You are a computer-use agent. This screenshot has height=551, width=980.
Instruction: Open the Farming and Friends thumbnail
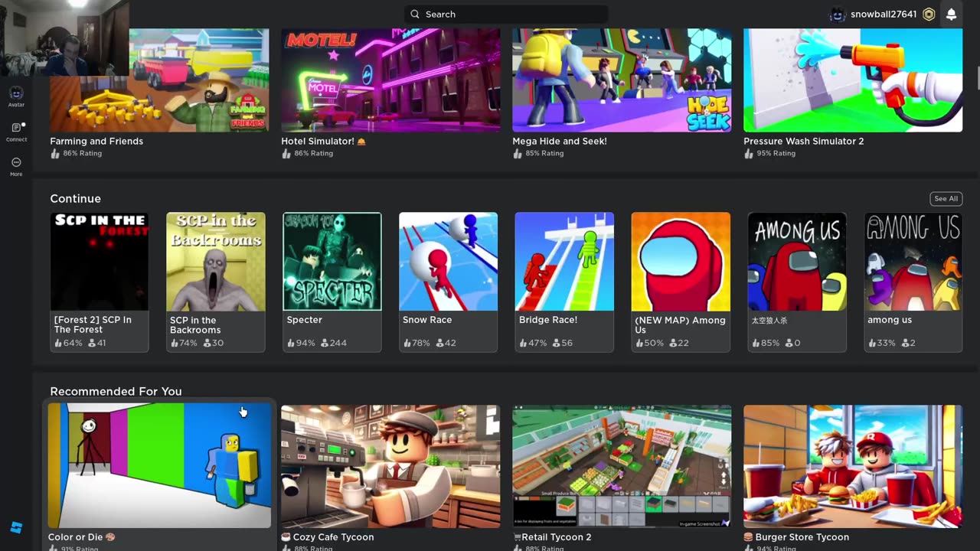click(159, 80)
